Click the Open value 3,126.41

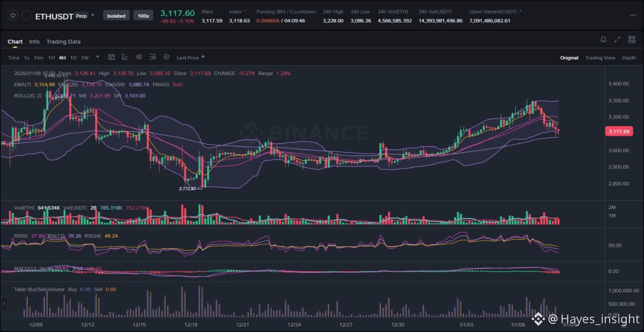pos(85,74)
